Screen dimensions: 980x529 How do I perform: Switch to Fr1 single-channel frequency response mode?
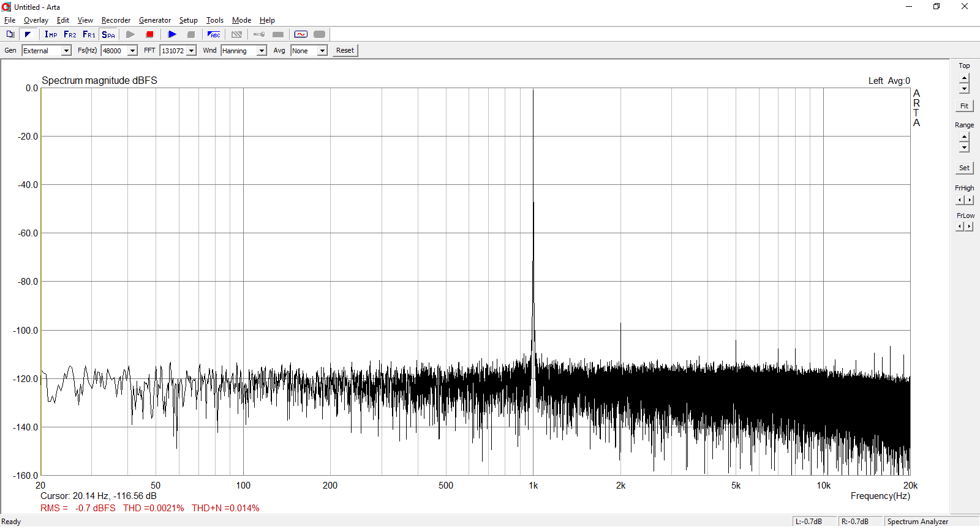tap(89, 34)
